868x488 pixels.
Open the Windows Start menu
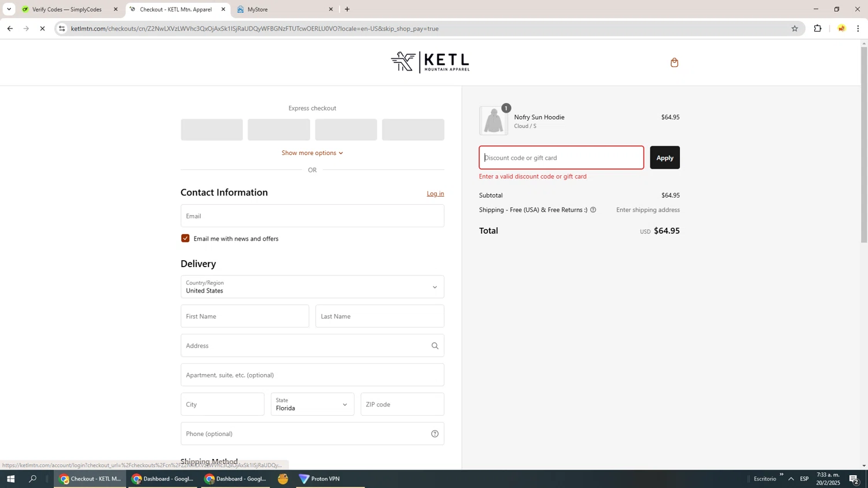[10, 479]
